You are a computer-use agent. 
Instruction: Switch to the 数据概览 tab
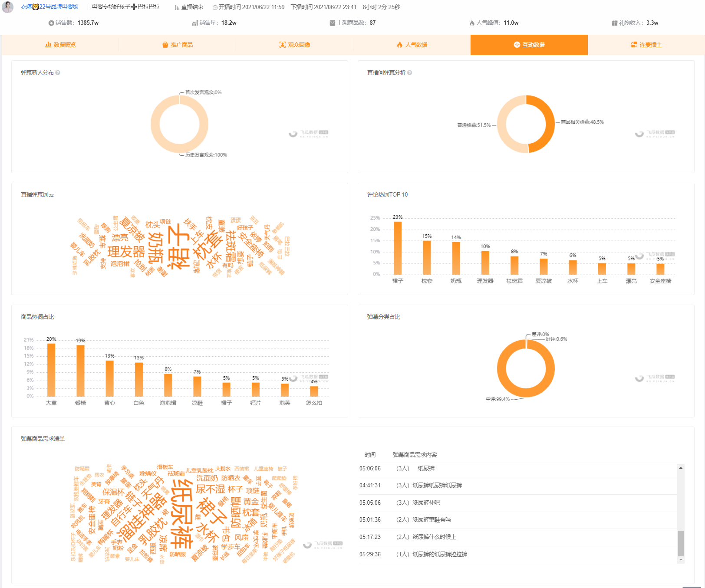(60, 45)
